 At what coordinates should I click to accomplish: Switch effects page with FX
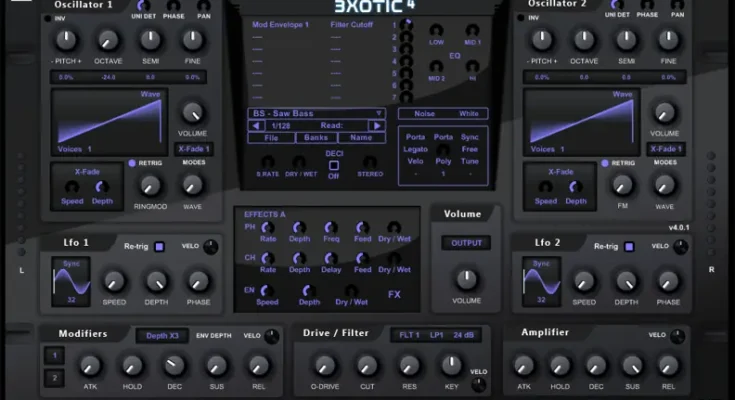tap(394, 294)
